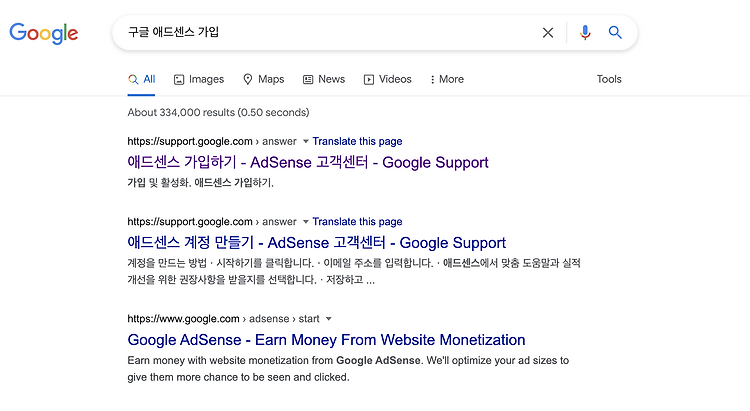Click Translate this page for first result
Viewport: 750px width, 411px height.
pyautogui.click(x=357, y=142)
